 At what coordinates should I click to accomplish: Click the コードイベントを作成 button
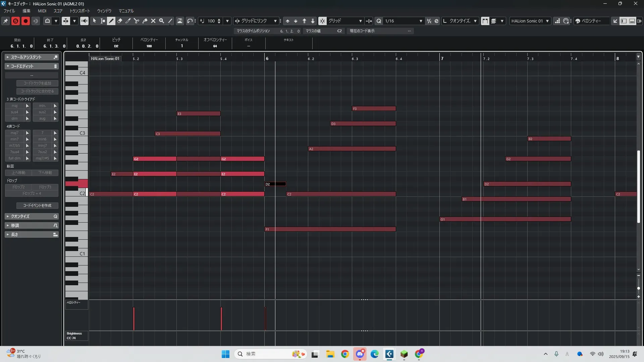point(37,205)
